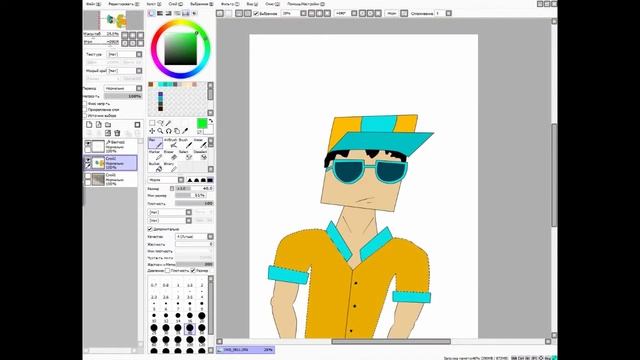Create a new linework layer

[98, 124]
